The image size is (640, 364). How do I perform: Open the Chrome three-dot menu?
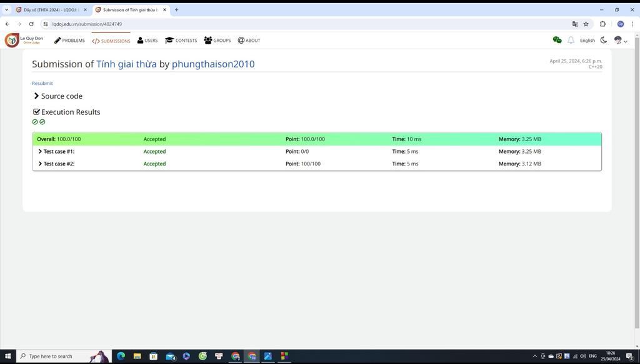(632, 24)
